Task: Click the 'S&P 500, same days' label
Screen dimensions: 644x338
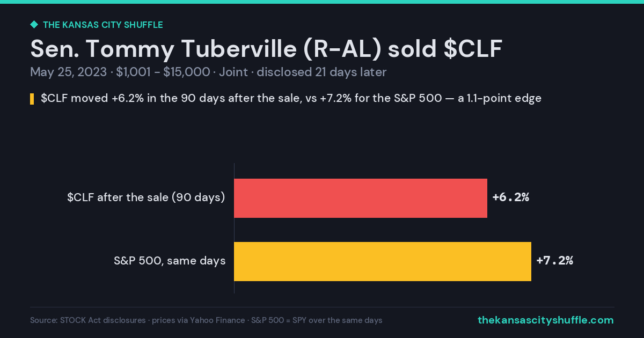Action: point(170,261)
